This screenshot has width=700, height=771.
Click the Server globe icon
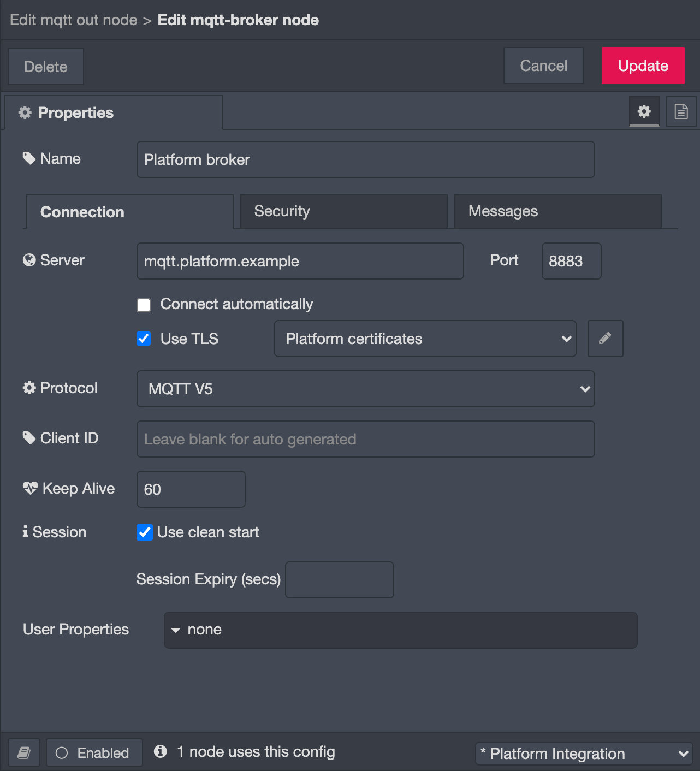coord(29,260)
